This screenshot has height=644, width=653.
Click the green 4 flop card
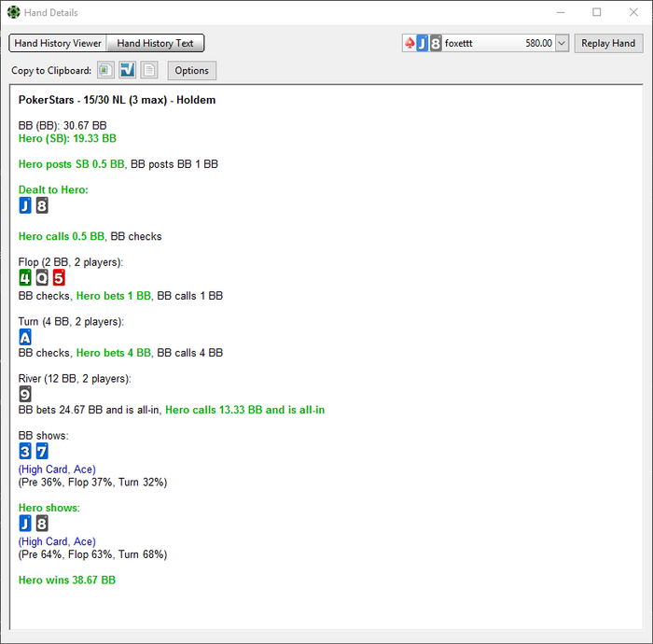tap(25, 278)
